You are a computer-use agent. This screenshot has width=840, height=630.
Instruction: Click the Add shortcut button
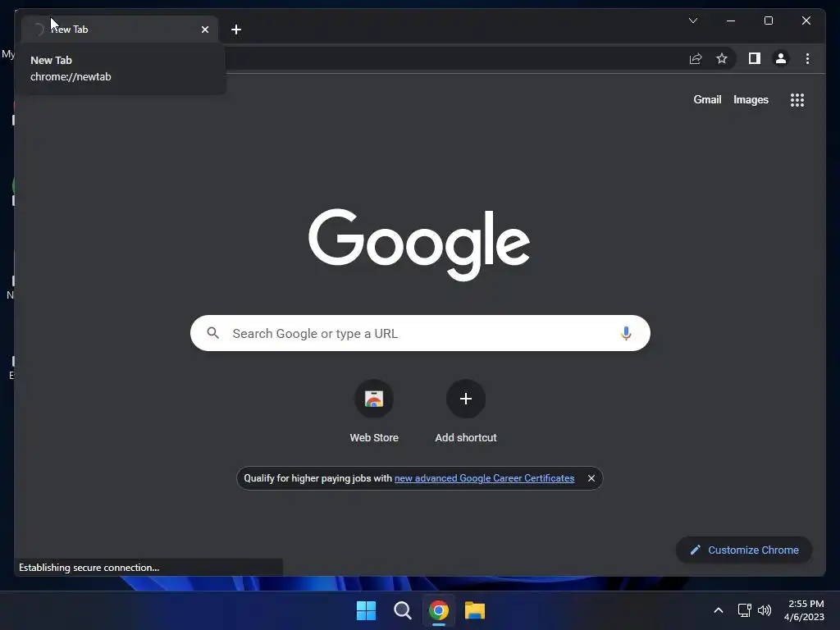point(466,412)
